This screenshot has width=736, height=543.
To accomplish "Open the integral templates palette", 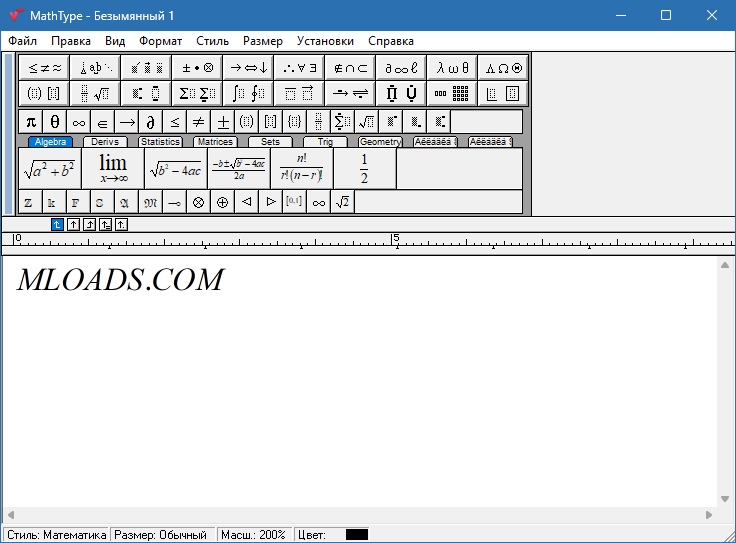I will (x=249, y=93).
